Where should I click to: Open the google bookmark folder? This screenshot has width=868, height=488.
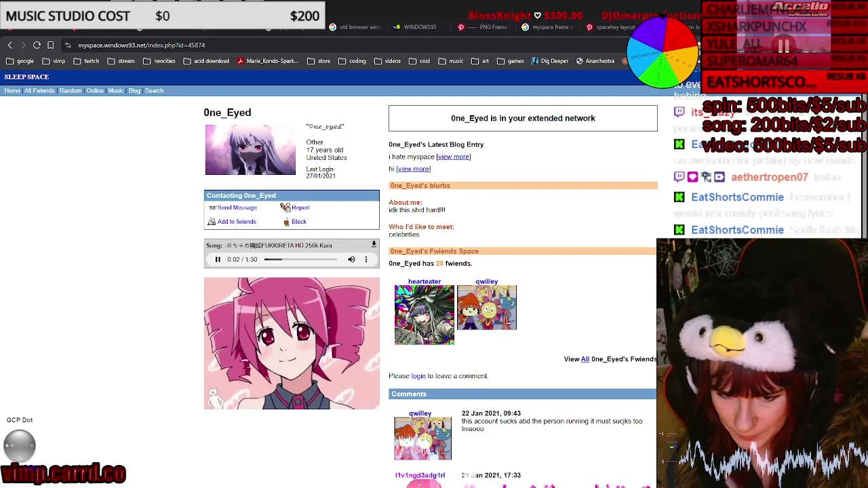tap(20, 61)
